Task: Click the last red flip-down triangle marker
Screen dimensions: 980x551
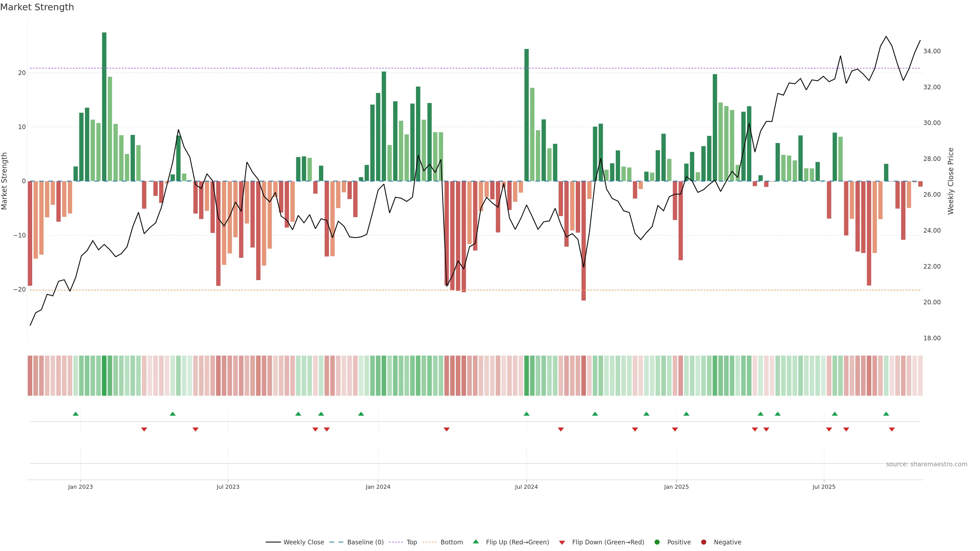Action: [x=892, y=429]
